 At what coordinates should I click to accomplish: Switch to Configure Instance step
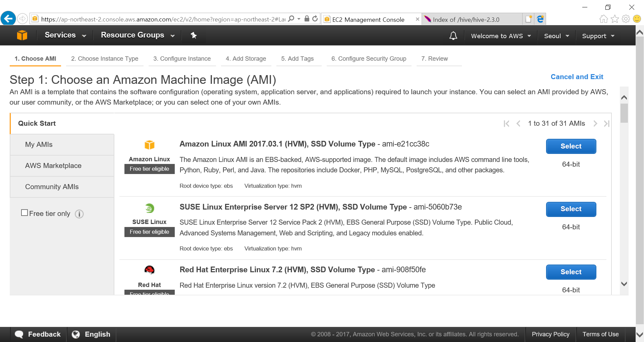[182, 59]
